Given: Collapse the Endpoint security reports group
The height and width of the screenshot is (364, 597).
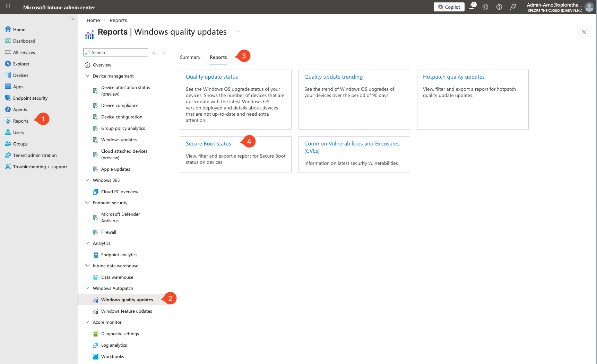Looking at the screenshot, I should pos(87,203).
